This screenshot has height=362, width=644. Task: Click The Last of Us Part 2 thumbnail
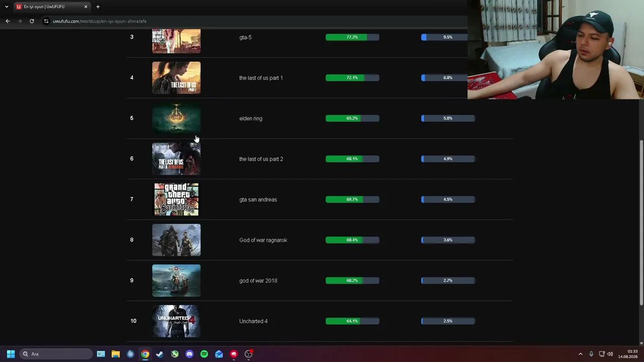176,159
